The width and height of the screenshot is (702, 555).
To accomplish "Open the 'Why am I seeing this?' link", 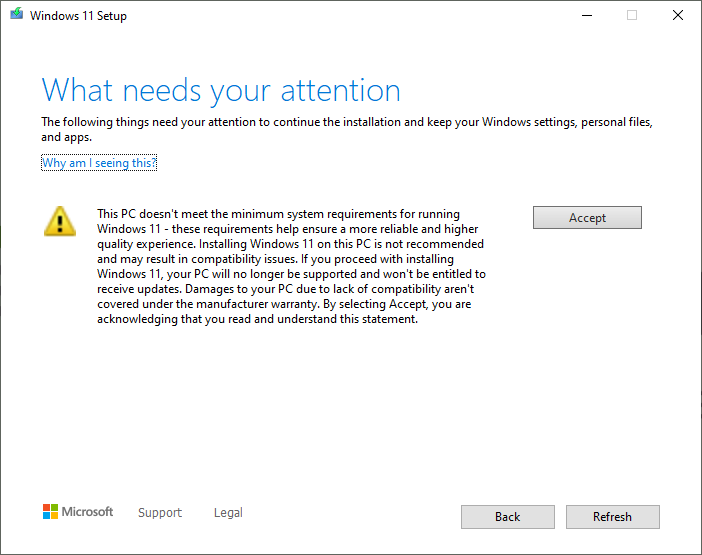I will coord(99,162).
